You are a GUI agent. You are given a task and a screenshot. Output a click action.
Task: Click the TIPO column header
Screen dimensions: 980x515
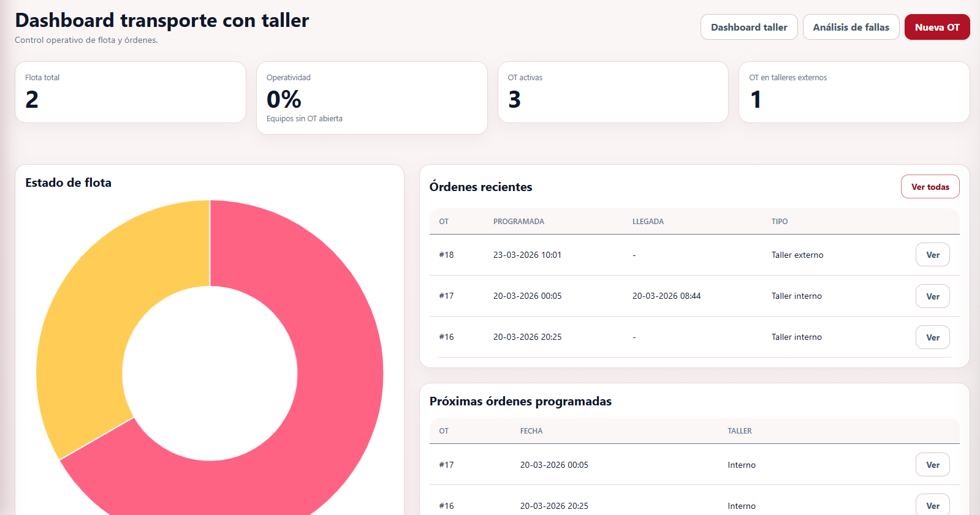click(x=780, y=222)
